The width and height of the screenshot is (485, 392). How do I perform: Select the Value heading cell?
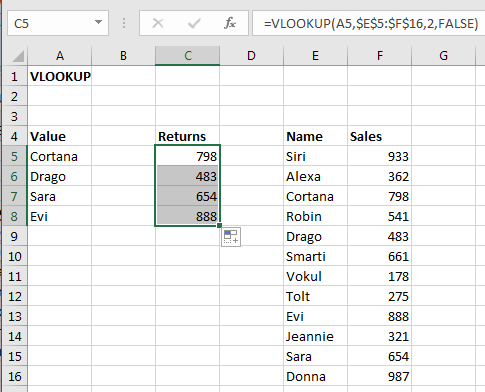[60, 136]
